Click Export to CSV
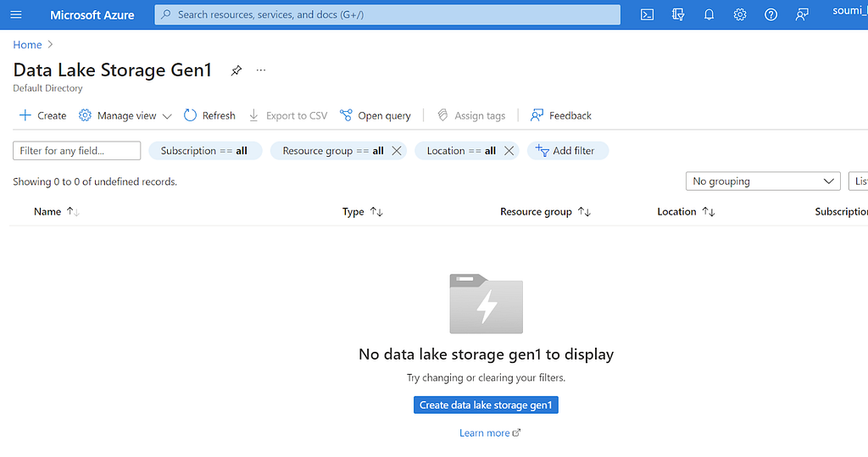 click(288, 115)
